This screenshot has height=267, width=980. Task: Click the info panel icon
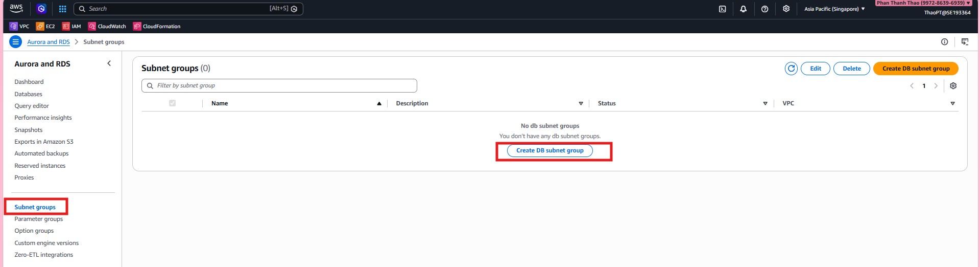(944, 42)
